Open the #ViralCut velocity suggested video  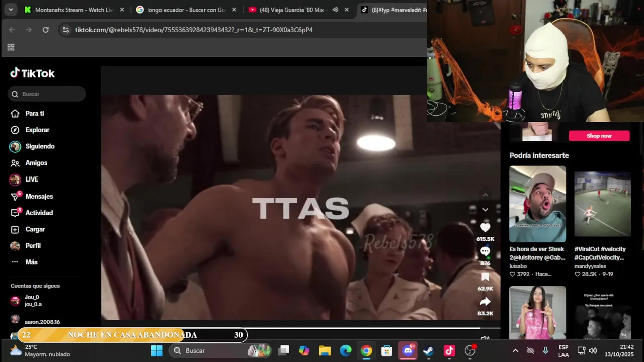(x=602, y=204)
